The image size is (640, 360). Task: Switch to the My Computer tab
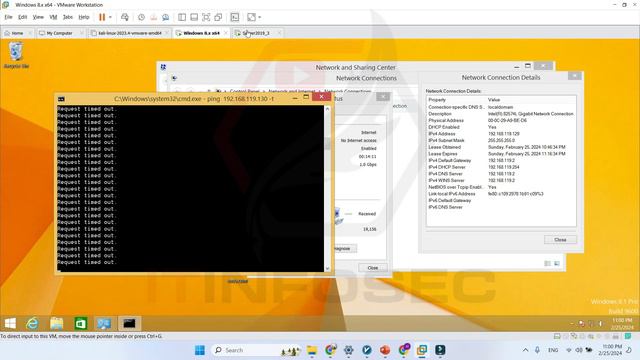coord(60,33)
